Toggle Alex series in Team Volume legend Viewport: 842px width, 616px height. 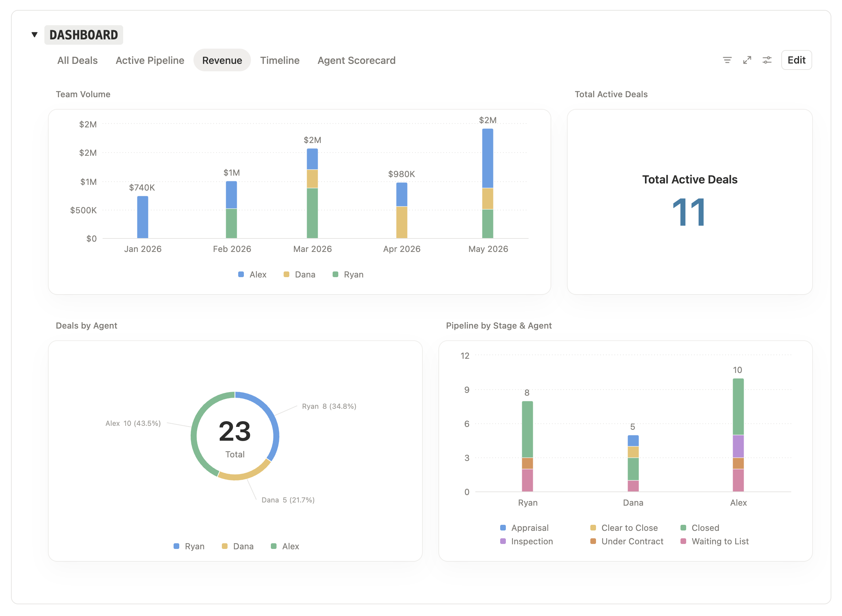[252, 274]
